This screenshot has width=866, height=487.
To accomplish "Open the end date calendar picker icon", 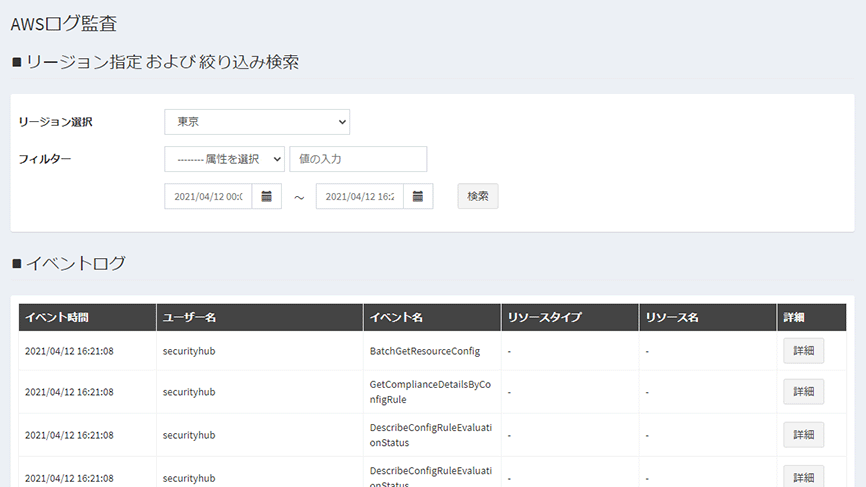I will point(418,196).
